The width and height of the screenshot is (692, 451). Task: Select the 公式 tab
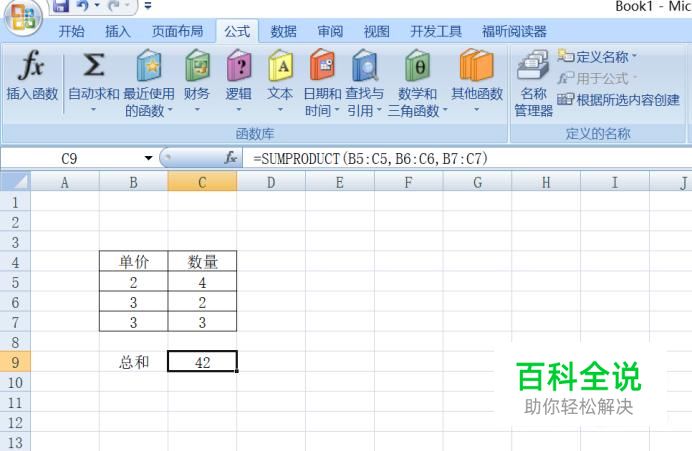click(x=237, y=31)
